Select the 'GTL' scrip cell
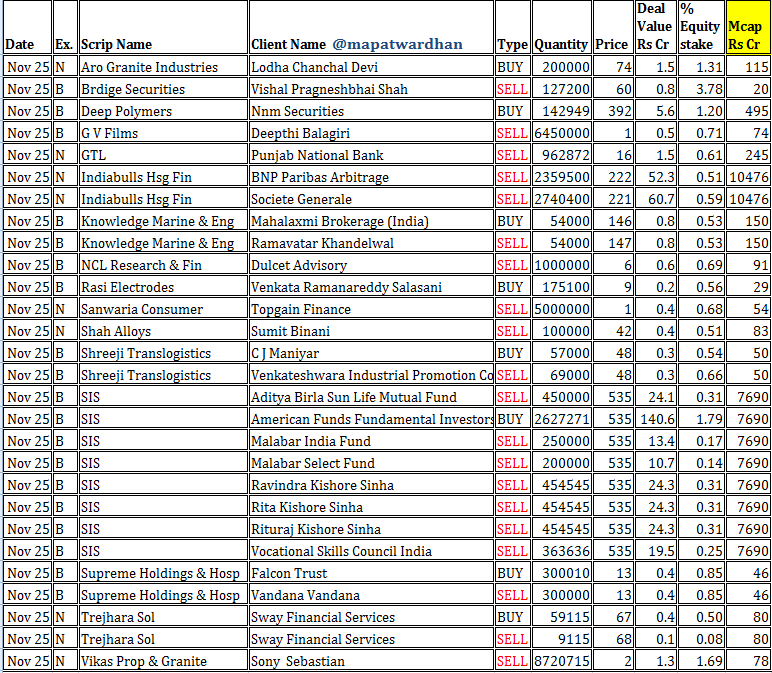The width and height of the screenshot is (772, 673). [x=163, y=154]
